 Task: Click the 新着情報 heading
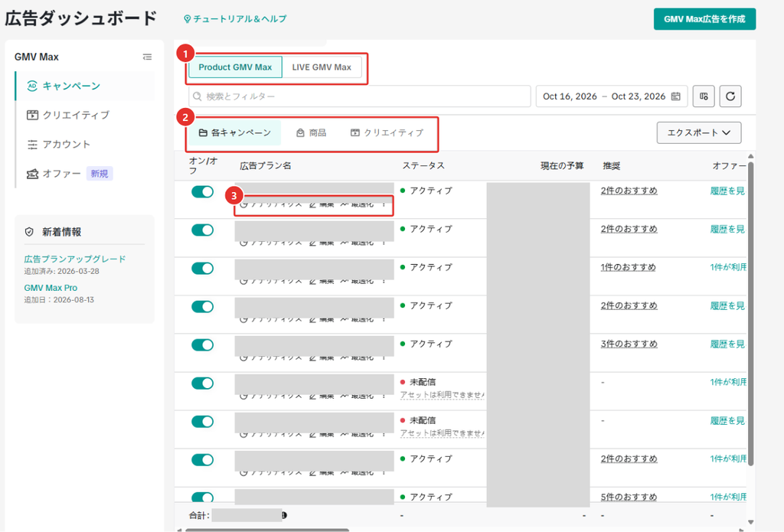point(61,232)
